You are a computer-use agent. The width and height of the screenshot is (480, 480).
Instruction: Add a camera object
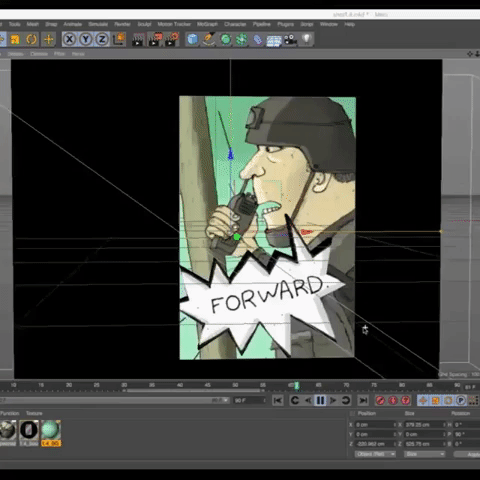[290, 39]
